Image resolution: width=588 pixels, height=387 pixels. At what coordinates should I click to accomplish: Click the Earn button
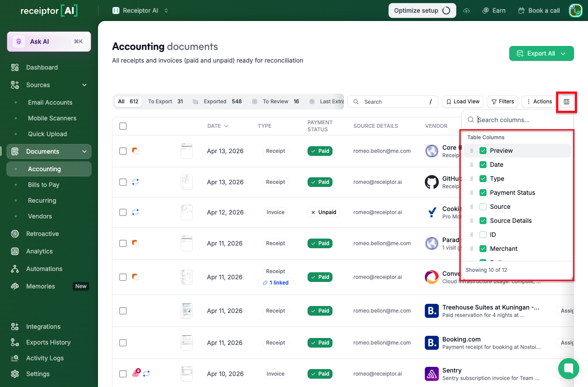[494, 11]
